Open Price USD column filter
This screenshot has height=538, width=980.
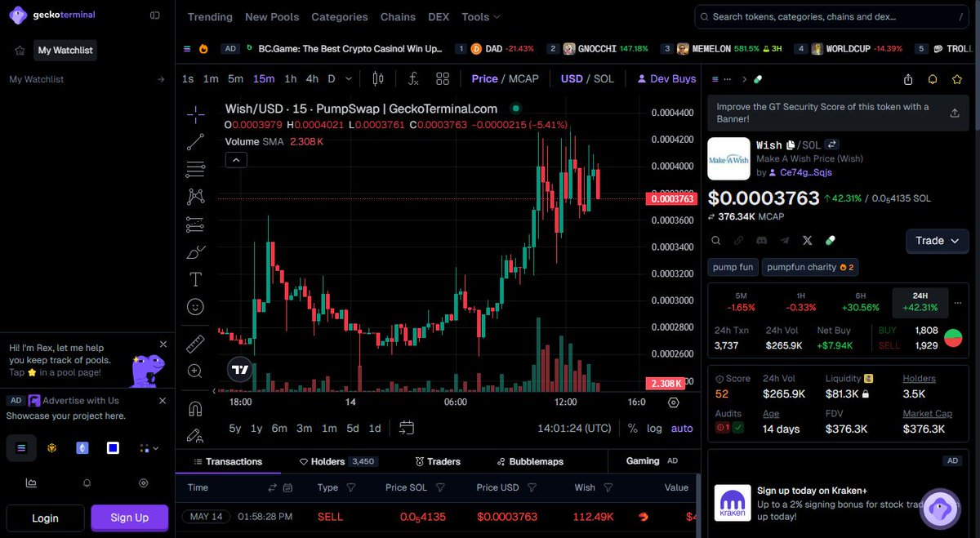pyautogui.click(x=532, y=487)
